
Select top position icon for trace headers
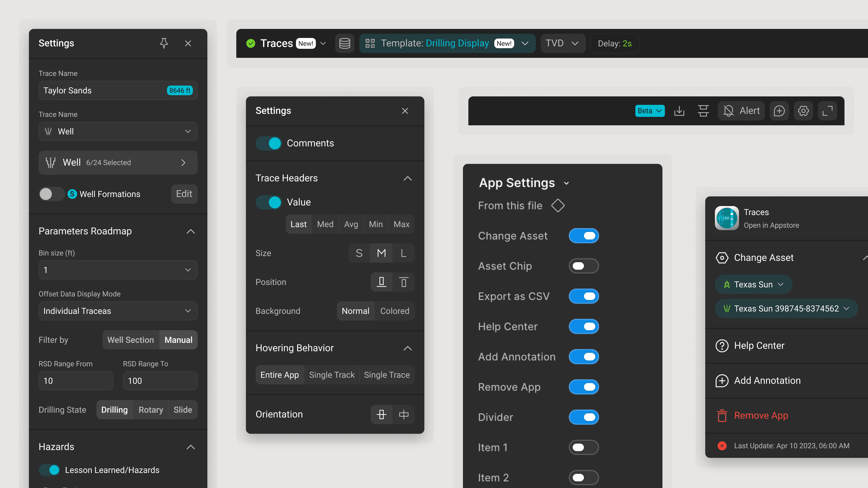coord(403,282)
